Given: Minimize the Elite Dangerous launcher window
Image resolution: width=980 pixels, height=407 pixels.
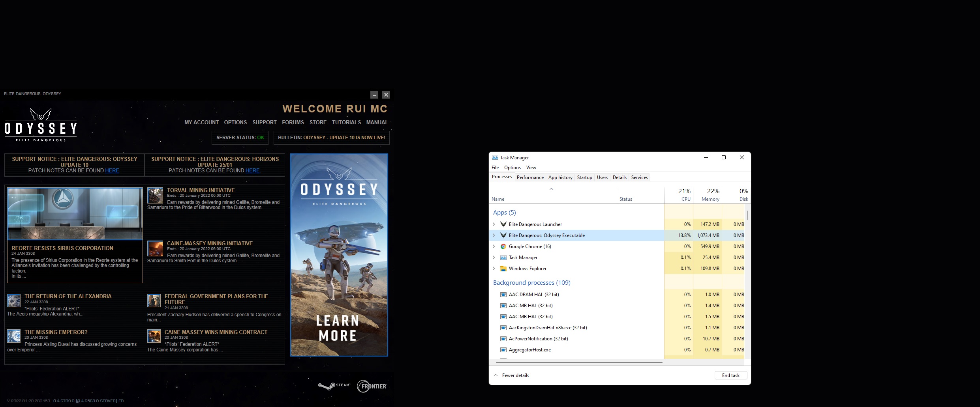Looking at the screenshot, I should click(x=374, y=95).
